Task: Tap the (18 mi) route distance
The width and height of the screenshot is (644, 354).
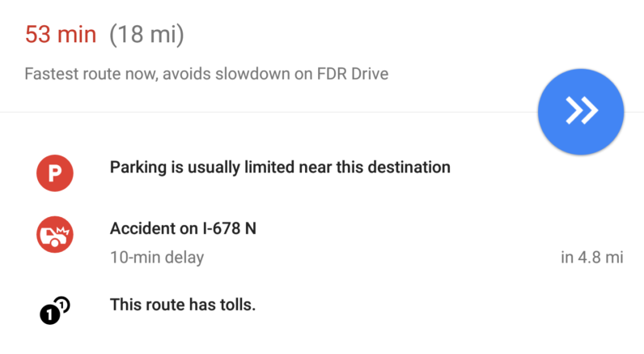Action: [146, 35]
